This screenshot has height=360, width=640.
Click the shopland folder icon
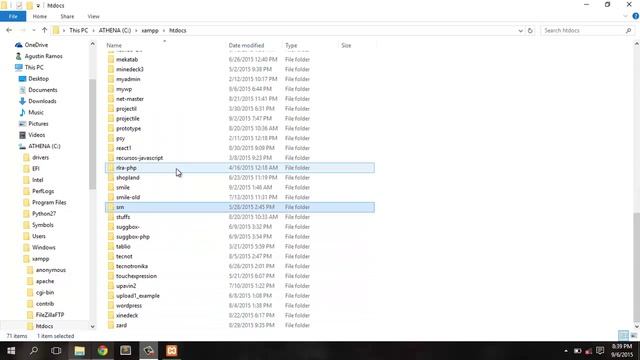pyautogui.click(x=111, y=178)
